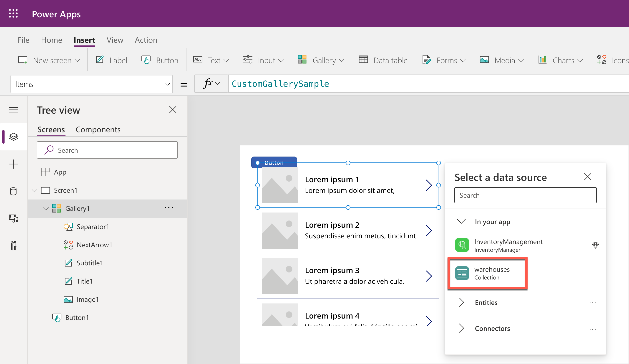Click the formula bar fx dropdown

click(x=212, y=84)
